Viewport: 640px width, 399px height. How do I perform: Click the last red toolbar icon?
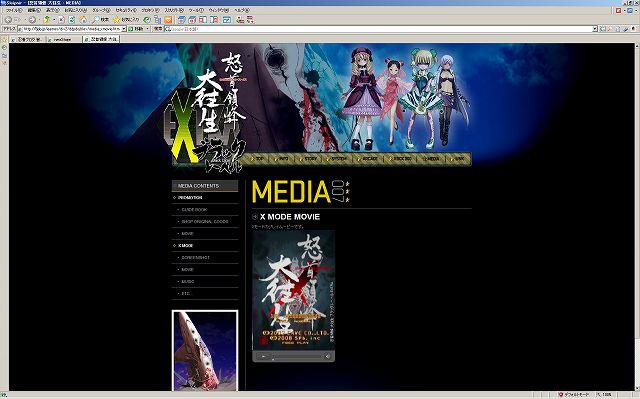coord(251,20)
